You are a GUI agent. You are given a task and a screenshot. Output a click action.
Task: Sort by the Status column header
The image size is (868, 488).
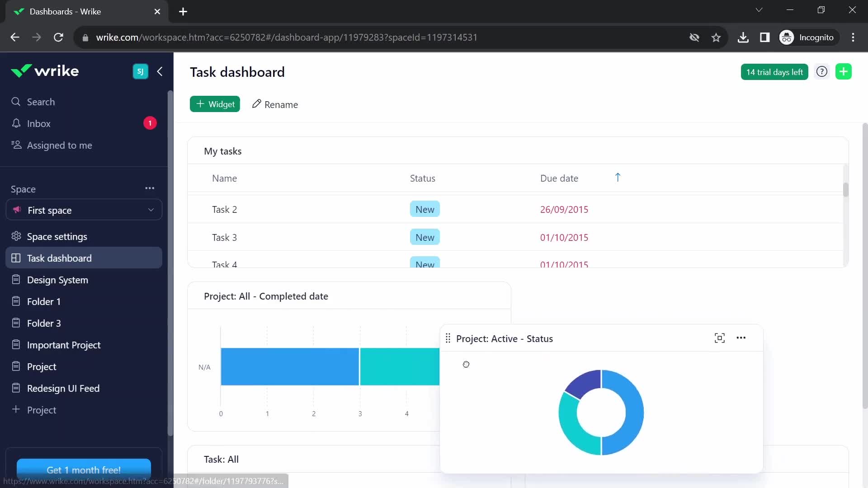pos(422,178)
